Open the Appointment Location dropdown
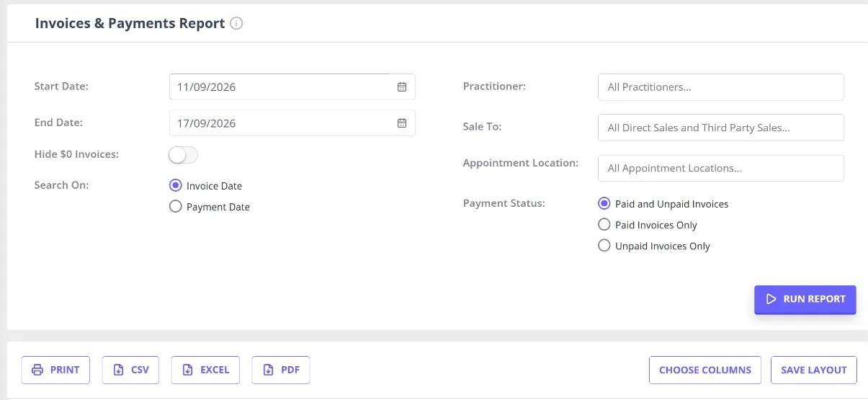Image resolution: width=868 pixels, height=400 pixels. coord(720,168)
